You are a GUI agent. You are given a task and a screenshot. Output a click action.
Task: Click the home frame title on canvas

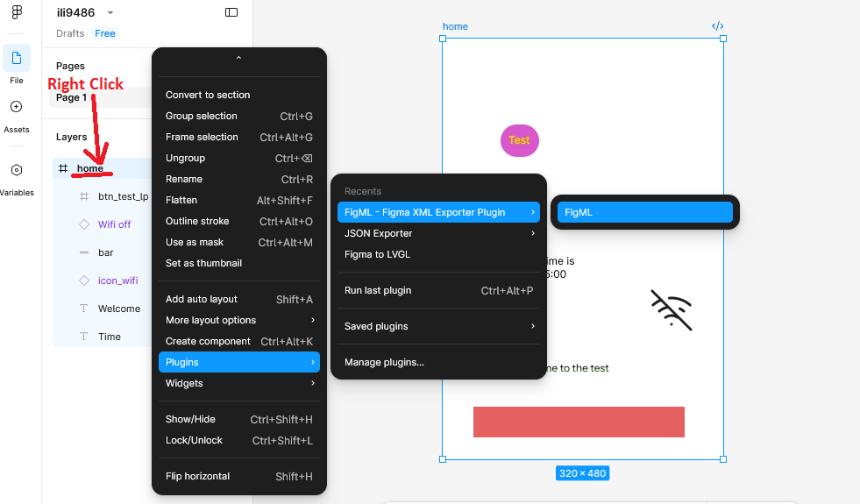coord(455,26)
